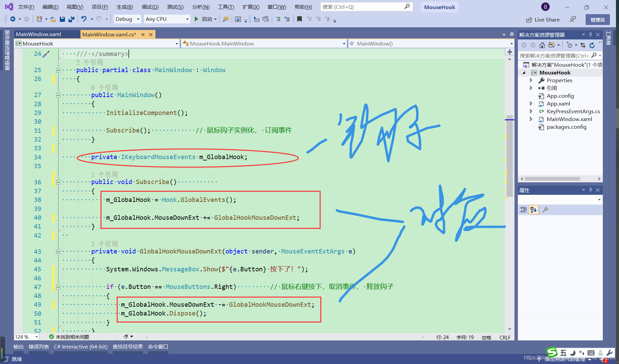Click the editor window settings gear icon

tap(511, 34)
